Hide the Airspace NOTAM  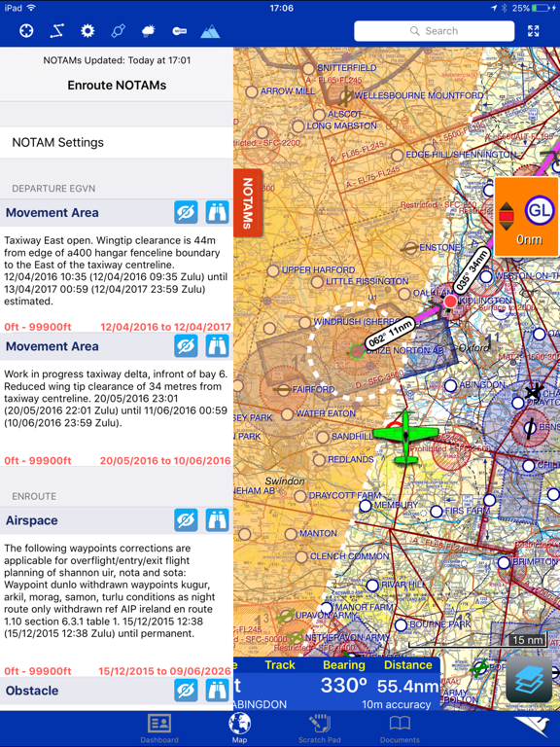tap(186, 519)
